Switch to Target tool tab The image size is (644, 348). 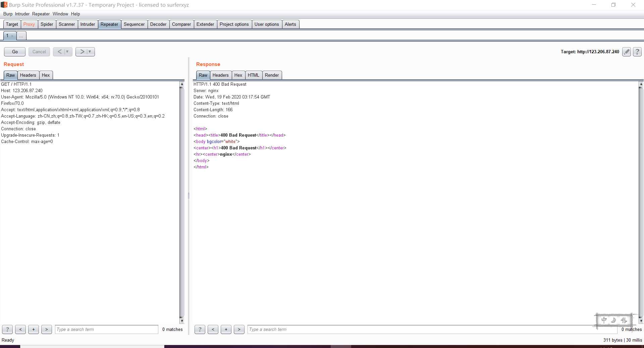[12, 24]
